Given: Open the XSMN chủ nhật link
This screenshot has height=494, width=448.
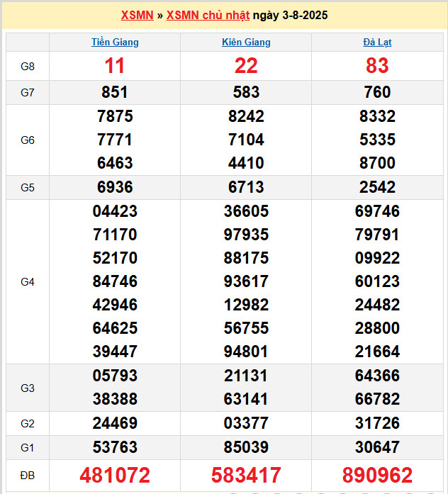Looking at the screenshot, I should [x=208, y=15].
